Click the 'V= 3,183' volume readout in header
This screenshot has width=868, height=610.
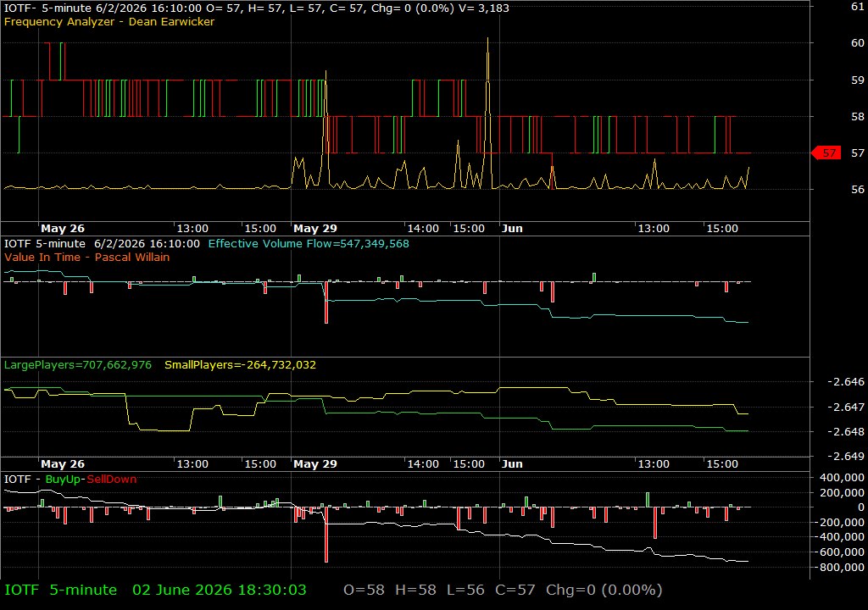pos(484,8)
